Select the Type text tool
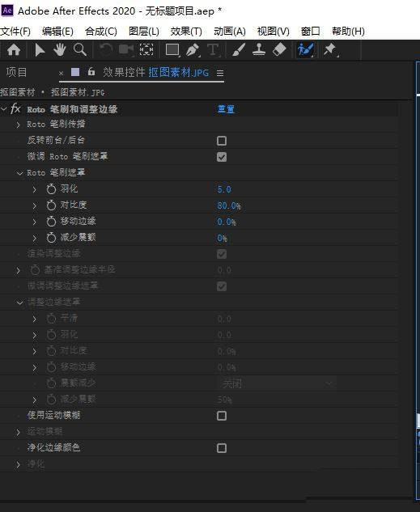 pos(213,50)
